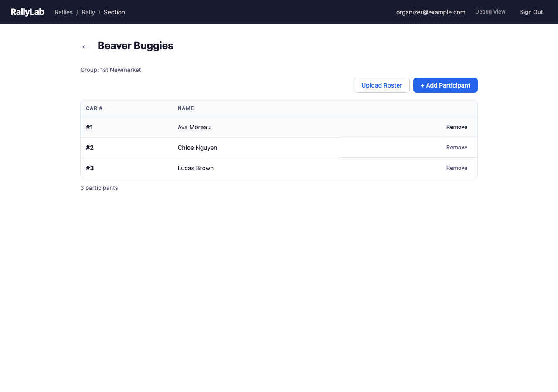Viewport: 558px width, 392px height.
Task: Open Debug View from the top bar
Action: click(x=490, y=11)
